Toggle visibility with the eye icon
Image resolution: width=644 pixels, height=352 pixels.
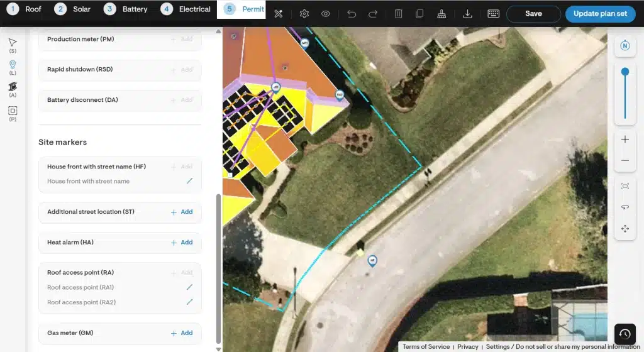click(x=326, y=14)
